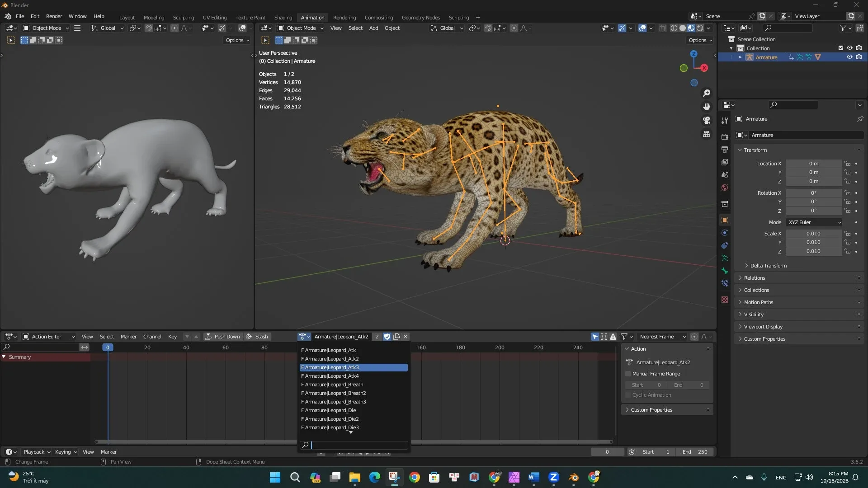Toggle X-Ray in main viewport header
Viewport: 868px width, 488px height.
click(662, 28)
